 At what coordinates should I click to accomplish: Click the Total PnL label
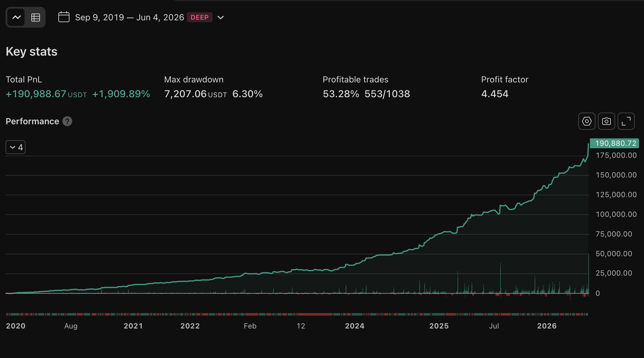24,80
